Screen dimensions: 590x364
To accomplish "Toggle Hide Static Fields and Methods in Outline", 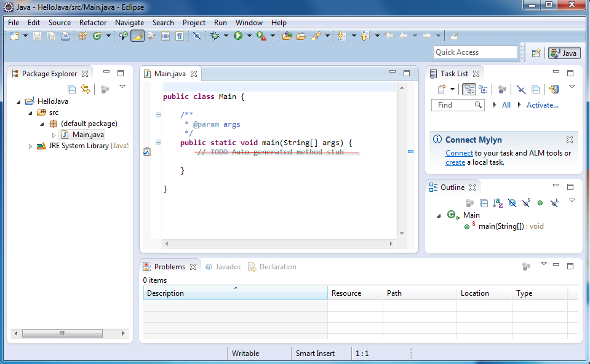I will point(526,203).
